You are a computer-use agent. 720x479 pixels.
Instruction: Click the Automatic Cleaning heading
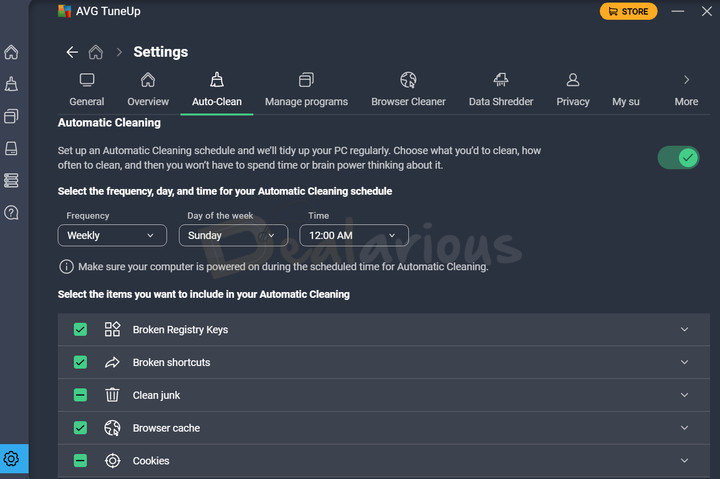point(109,123)
